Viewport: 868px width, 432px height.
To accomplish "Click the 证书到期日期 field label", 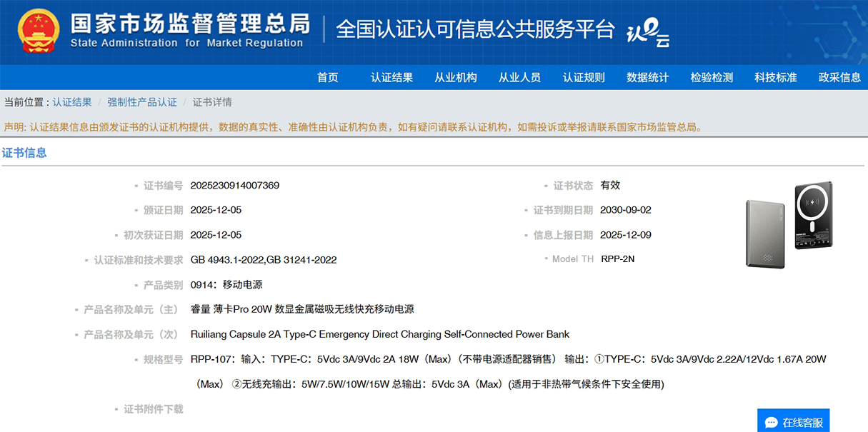I will [563, 210].
